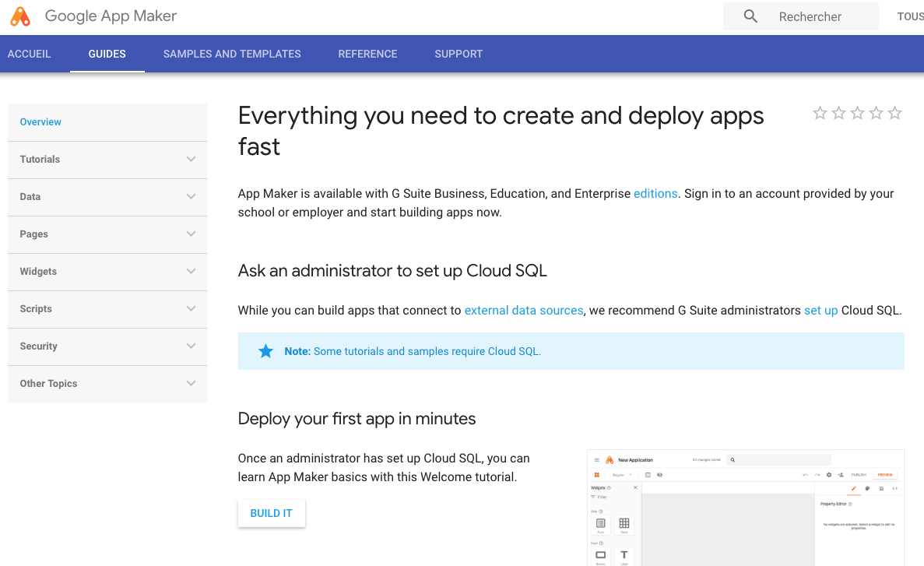Expand the Widgets section chevron
Screen dimensions: 924x566
tap(191, 271)
